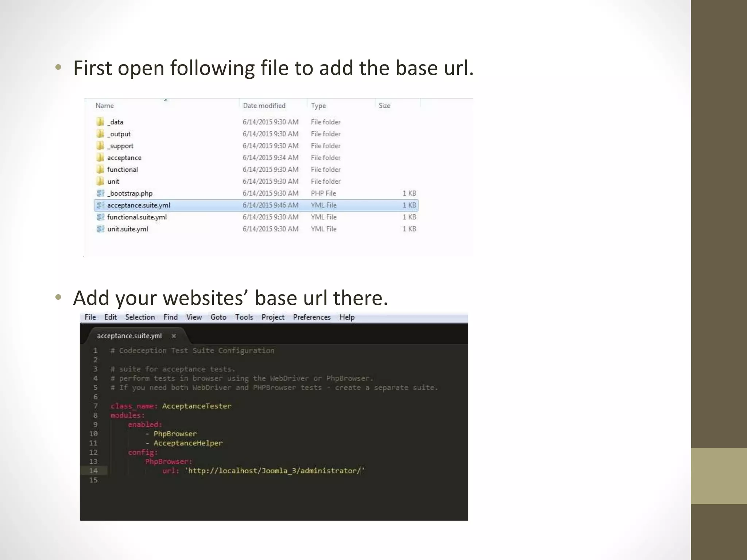
Task: Open the File menu in the editor
Action: tap(90, 317)
